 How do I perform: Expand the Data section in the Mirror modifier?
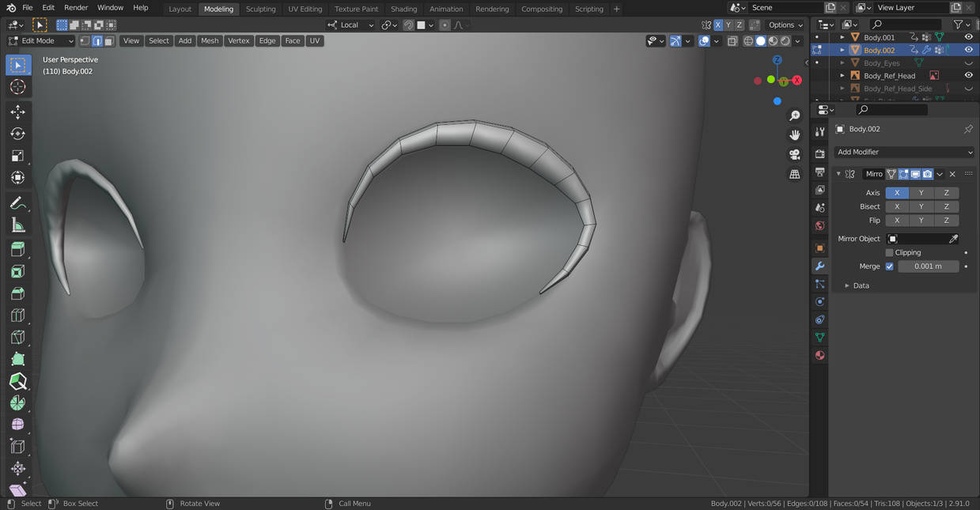[x=861, y=285]
